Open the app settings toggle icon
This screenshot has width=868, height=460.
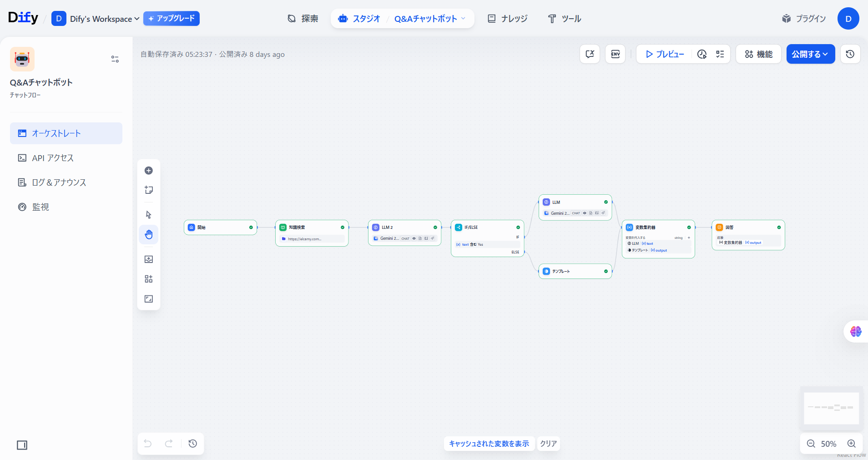click(x=115, y=59)
